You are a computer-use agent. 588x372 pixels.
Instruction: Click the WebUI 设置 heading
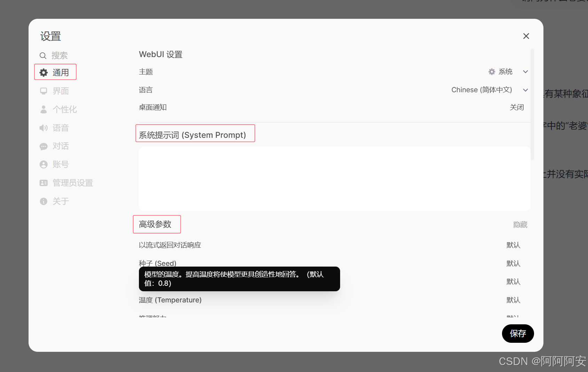pos(160,54)
